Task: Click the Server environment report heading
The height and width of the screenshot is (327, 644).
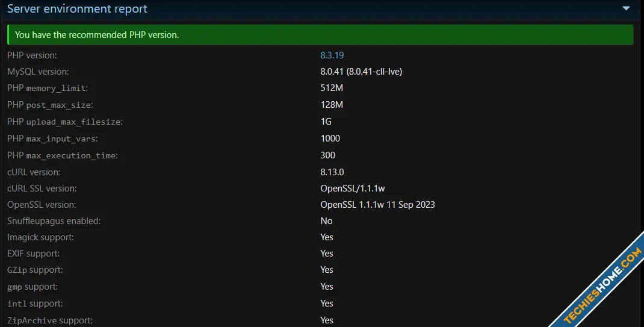Action: 77,8
